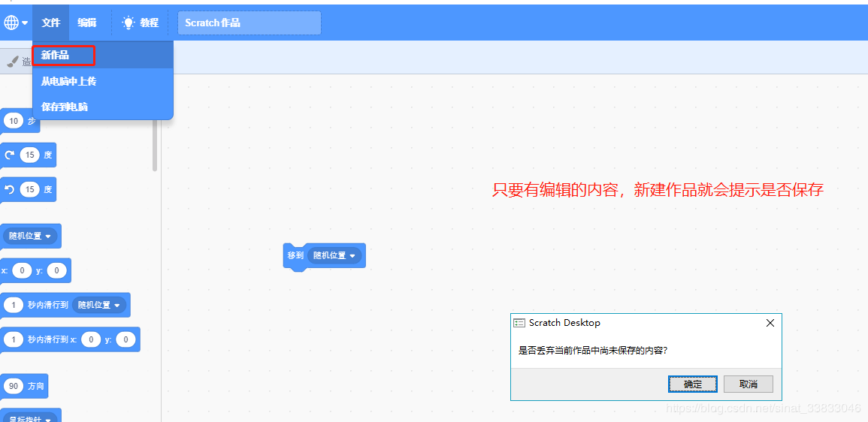Click the 移到 block in workspace
868x422 pixels.
(295, 255)
